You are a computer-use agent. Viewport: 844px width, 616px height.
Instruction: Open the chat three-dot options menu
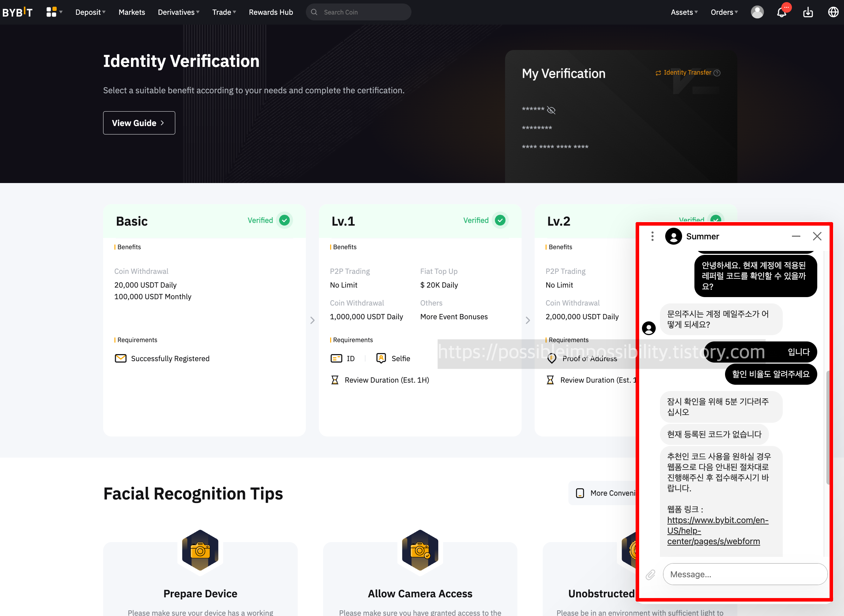point(653,237)
